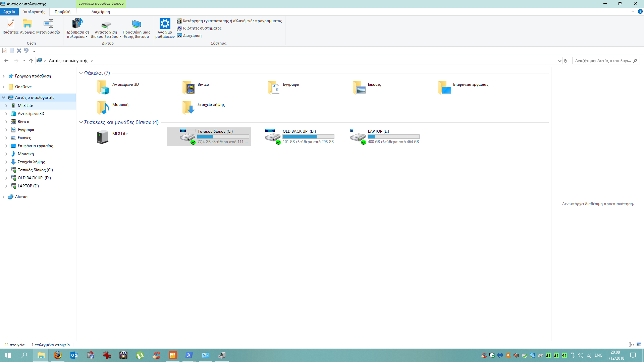Click Add network location (Προσθήκη θέσης δικτύου) icon
The image size is (644, 362).
click(136, 24)
